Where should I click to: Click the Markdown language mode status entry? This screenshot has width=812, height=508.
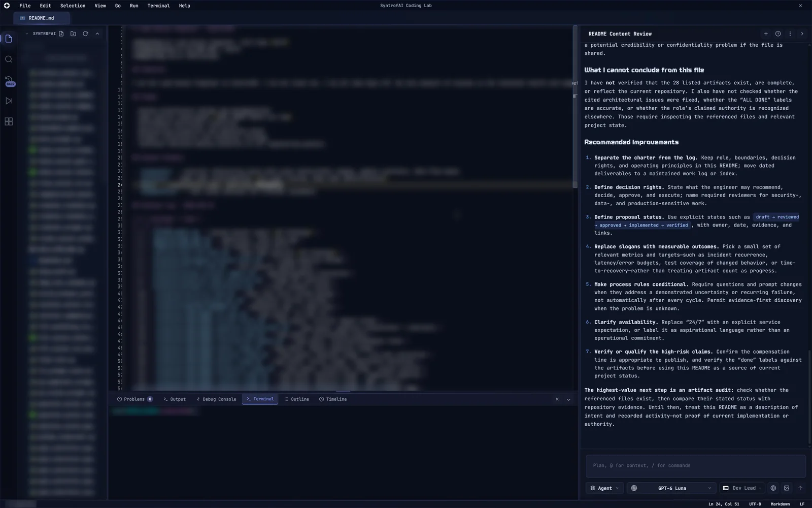pos(780,504)
